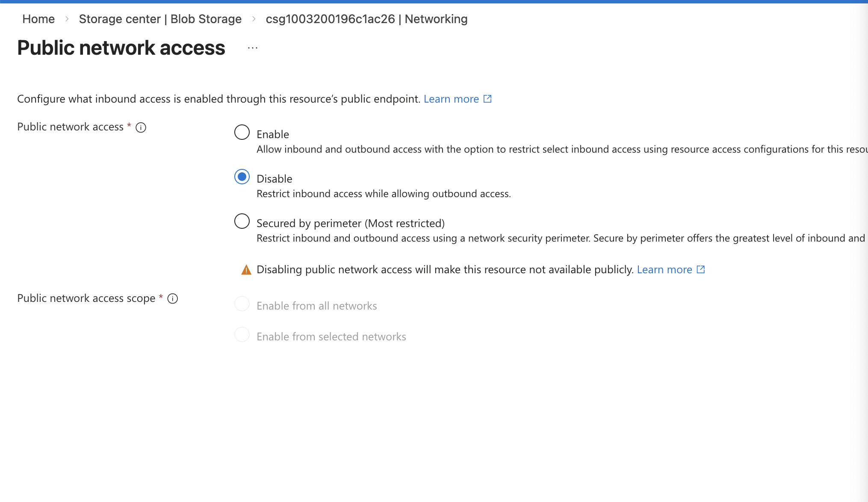Click breadcrumb chevron after Blob Storage

click(254, 19)
